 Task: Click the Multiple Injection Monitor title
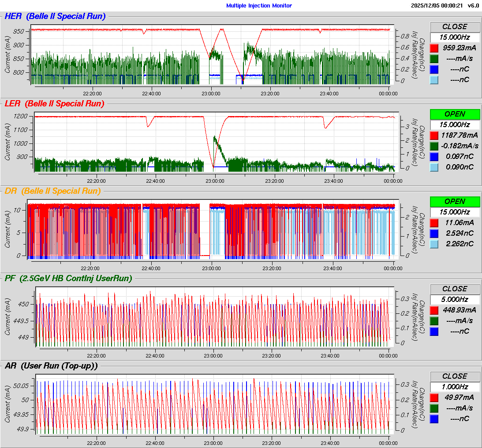pos(259,6)
